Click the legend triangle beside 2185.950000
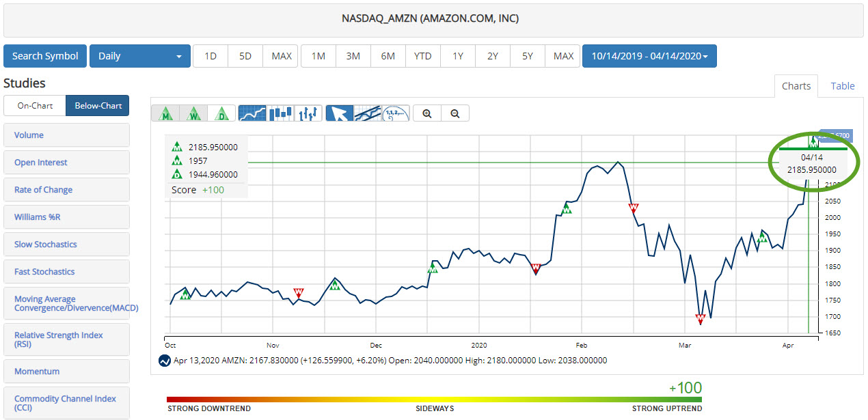868x420 pixels. 177,146
